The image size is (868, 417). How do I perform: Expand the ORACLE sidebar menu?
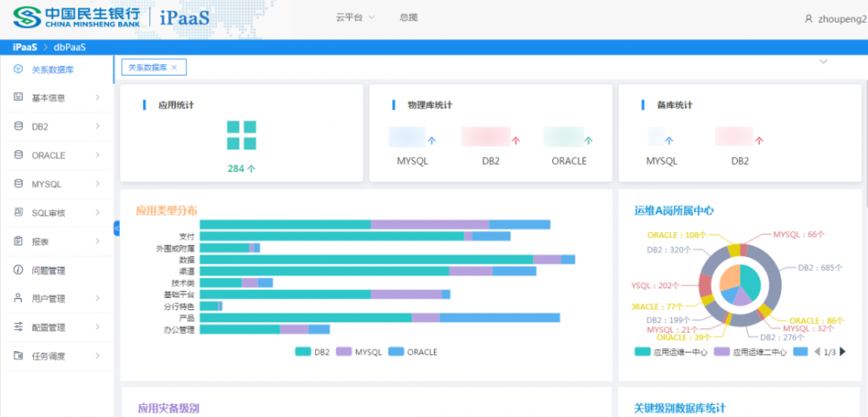[x=97, y=155]
